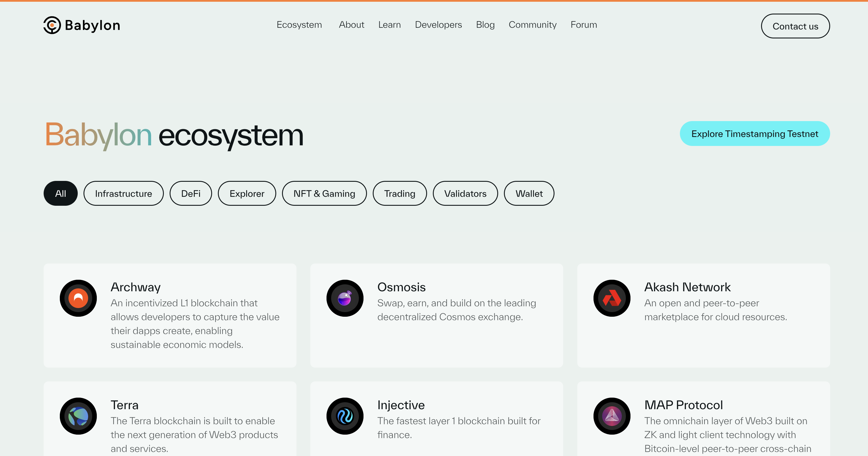Click 'An incentivized L1 blockchain' Archway description
The width and height of the screenshot is (868, 456).
[x=195, y=324]
